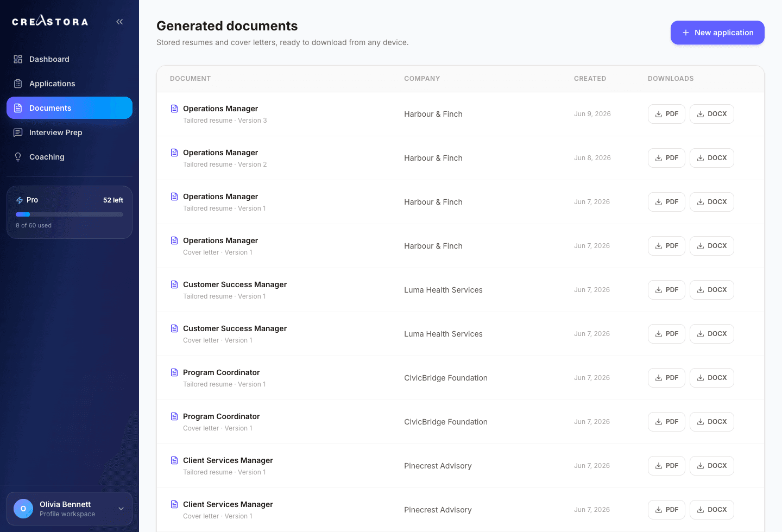Click the '52 left' quota label
Screen dimensions: 782x532
113,200
